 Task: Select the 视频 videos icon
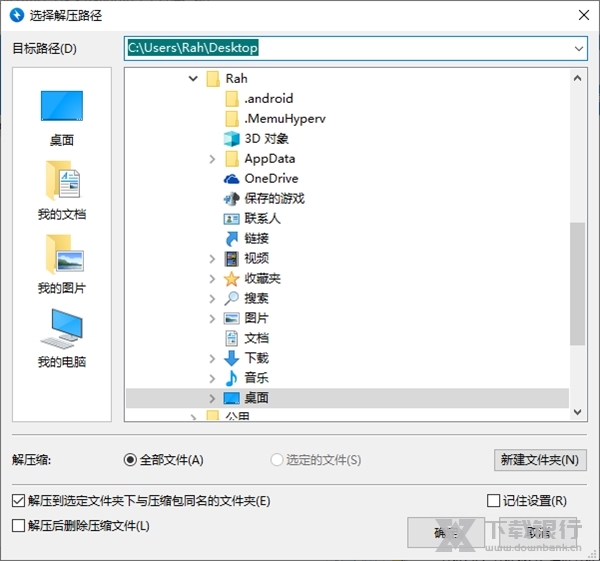point(232,259)
